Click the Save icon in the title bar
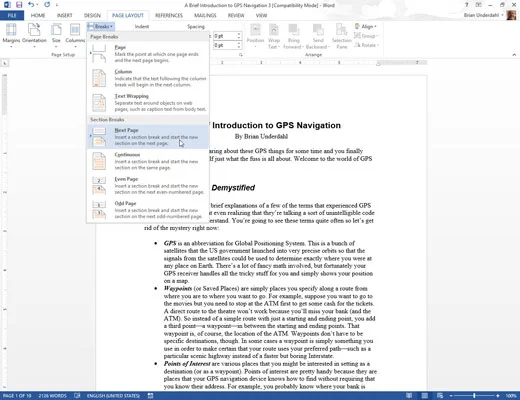 [19, 5]
